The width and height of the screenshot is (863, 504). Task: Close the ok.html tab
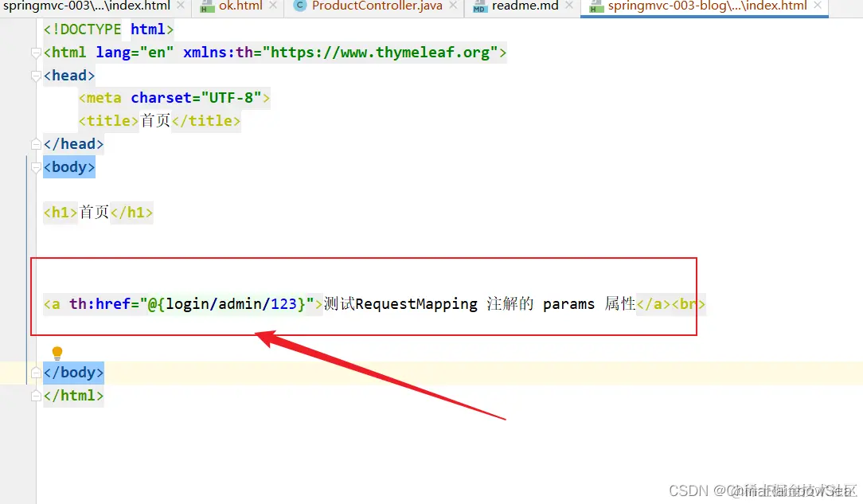[x=273, y=6]
